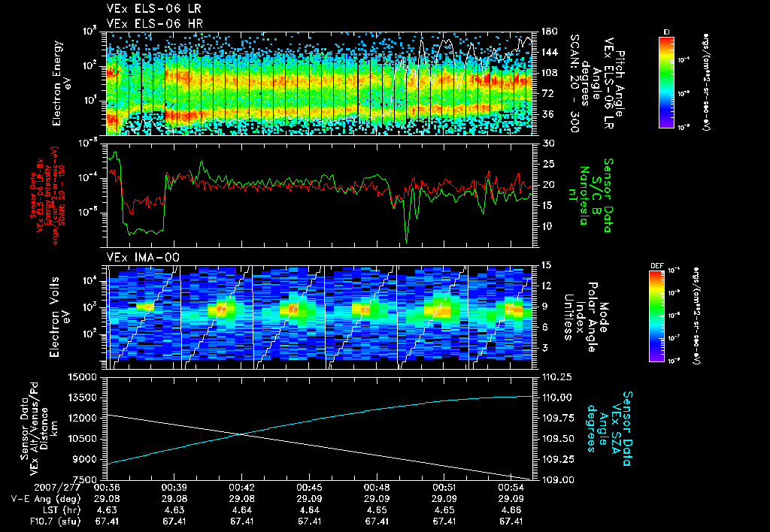Click the 10500 km altitude tick
Viewport: 770px width, 532px height.
click(x=83, y=439)
